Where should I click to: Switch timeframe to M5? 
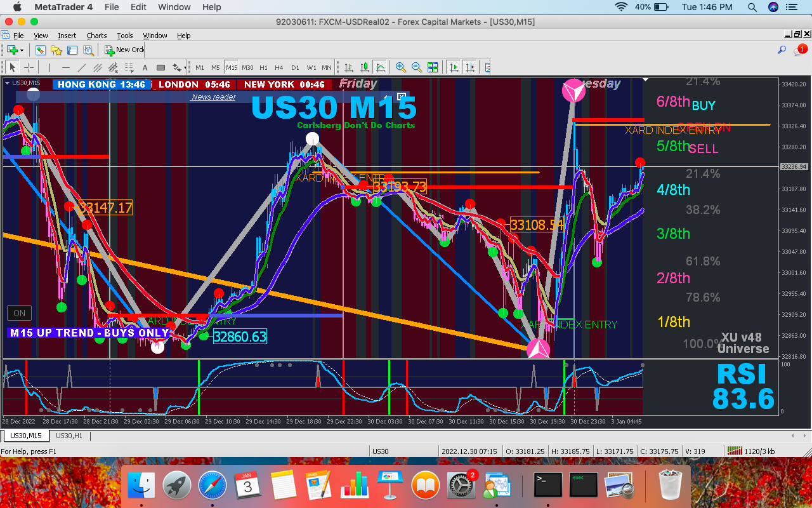(216, 67)
